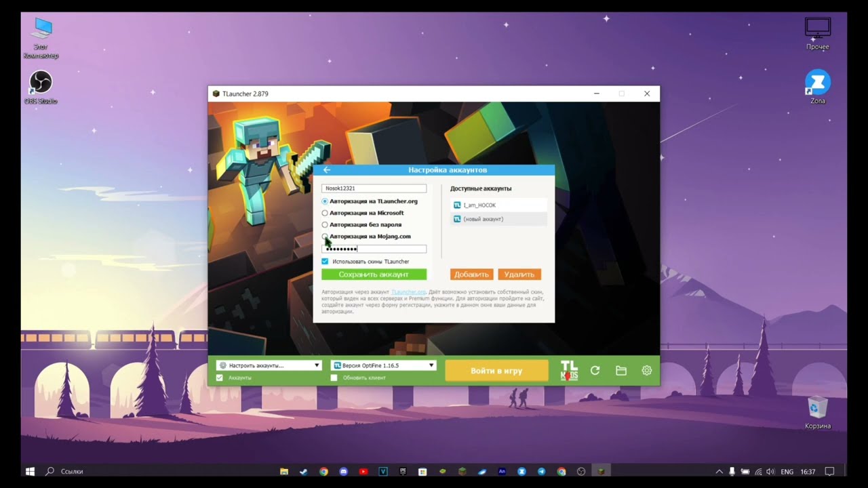Viewport: 868px width, 488px height.
Task: Open the Прочее desktop icon
Action: tap(818, 34)
